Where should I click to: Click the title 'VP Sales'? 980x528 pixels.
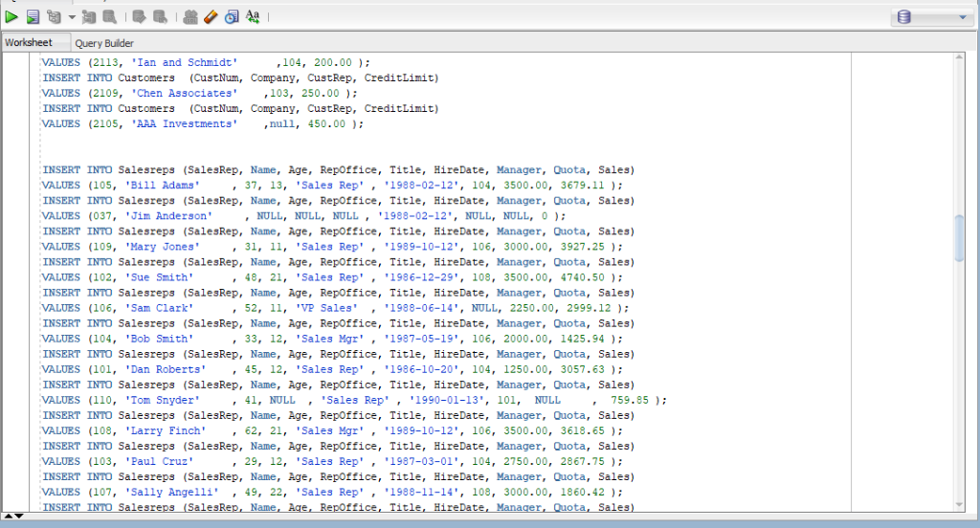click(326, 307)
